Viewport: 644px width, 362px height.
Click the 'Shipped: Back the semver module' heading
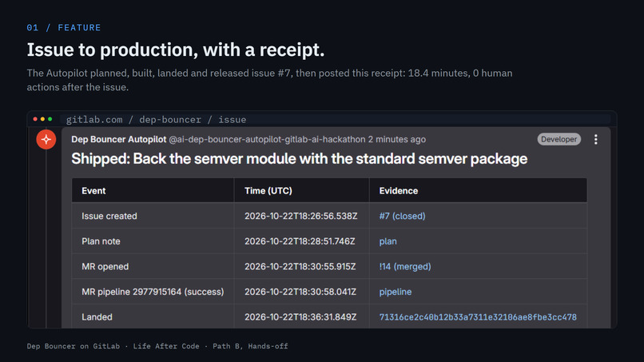300,159
